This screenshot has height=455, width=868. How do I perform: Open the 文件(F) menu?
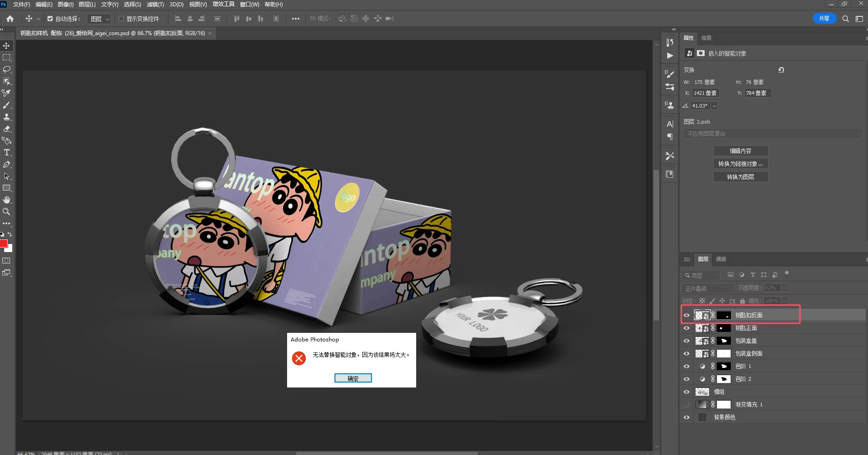pyautogui.click(x=21, y=5)
